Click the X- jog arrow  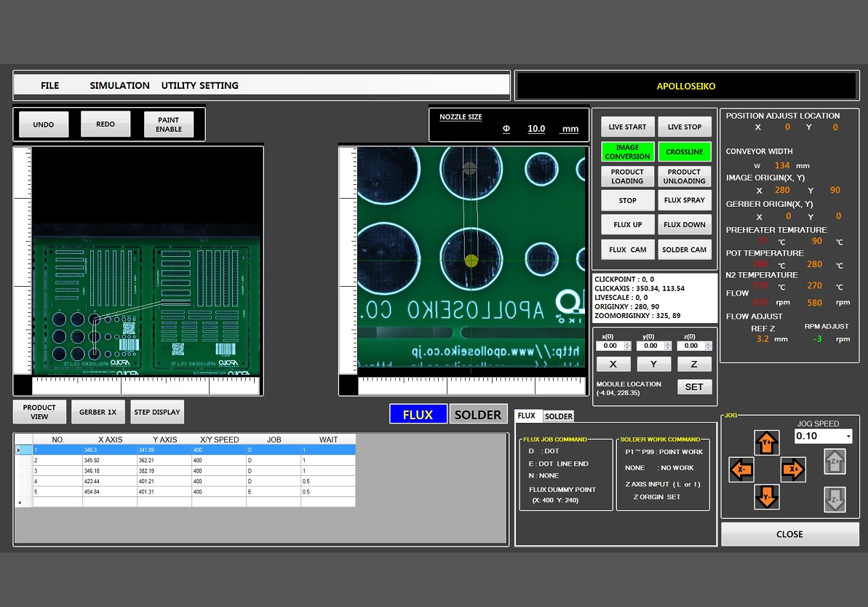coord(741,470)
